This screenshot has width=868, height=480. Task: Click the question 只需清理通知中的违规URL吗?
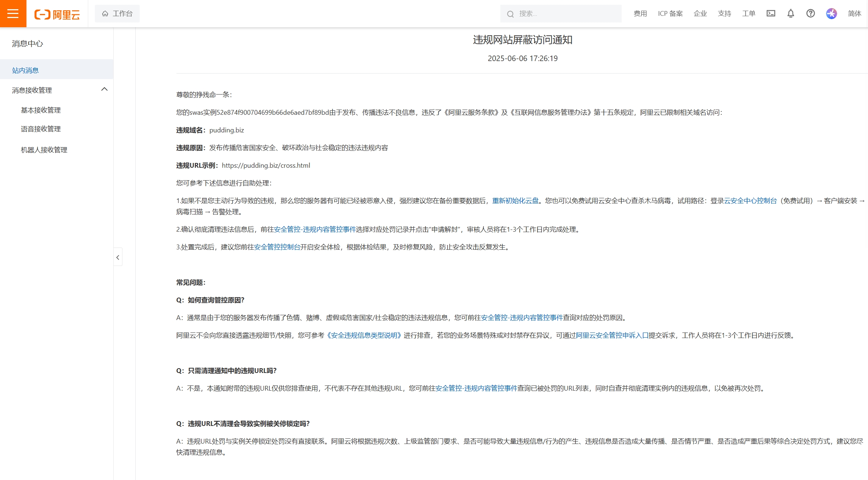(232, 370)
